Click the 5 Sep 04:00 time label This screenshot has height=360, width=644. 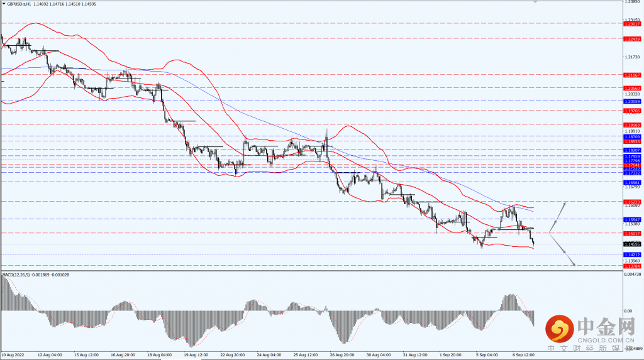tap(487, 355)
